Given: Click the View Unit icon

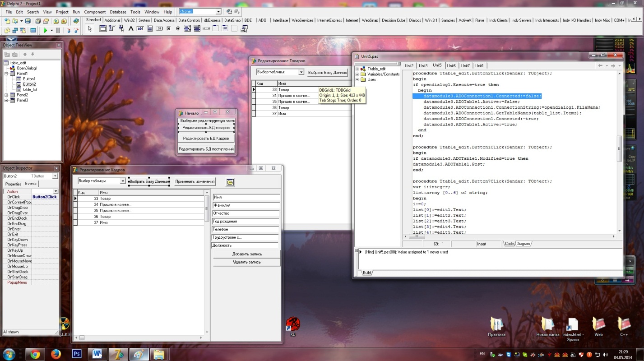Looking at the screenshot, I should pyautogui.click(x=7, y=30).
